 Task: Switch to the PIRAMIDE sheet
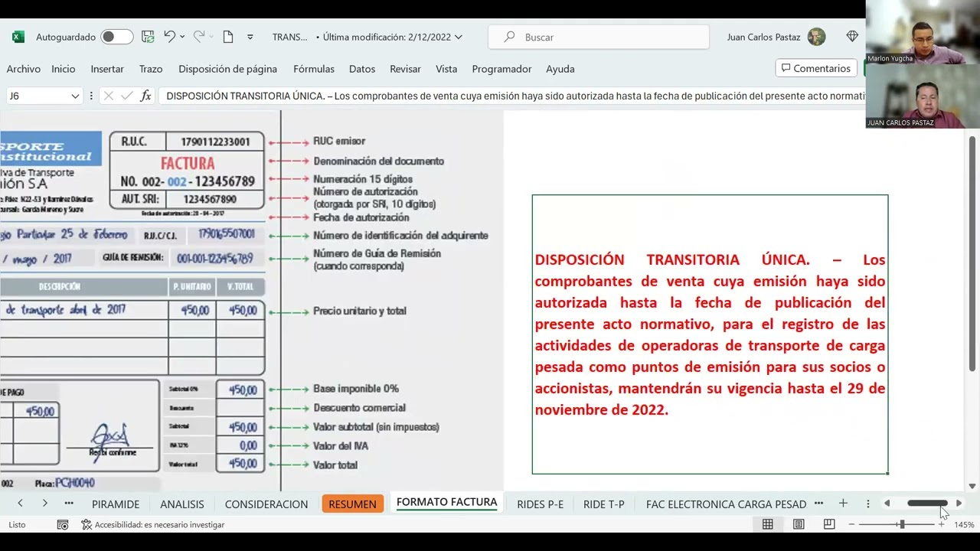pyautogui.click(x=116, y=504)
